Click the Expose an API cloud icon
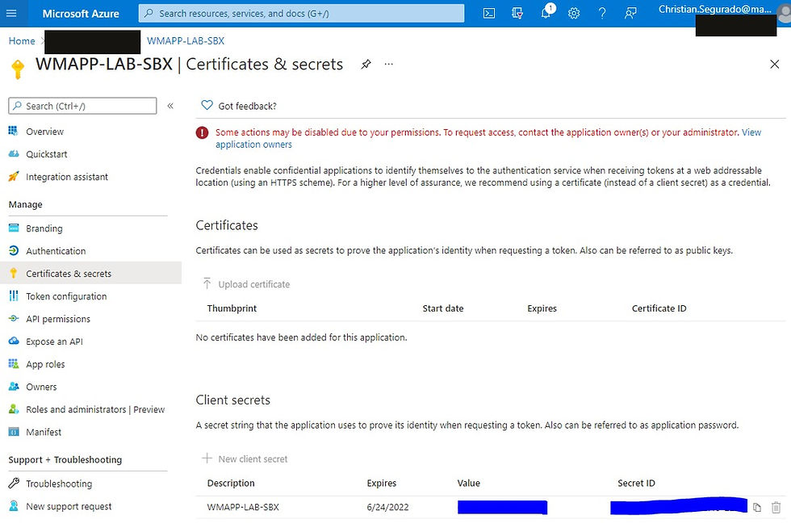 (14, 341)
